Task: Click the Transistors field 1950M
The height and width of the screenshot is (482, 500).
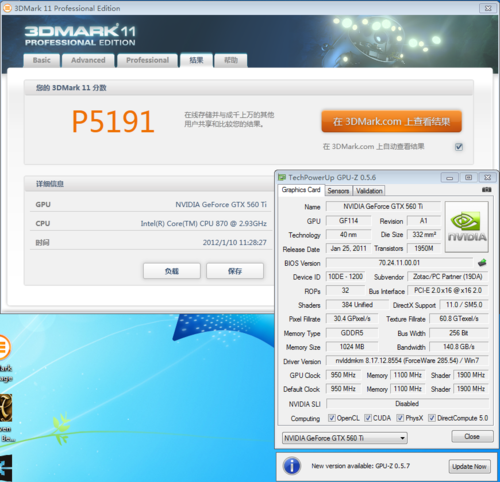Action: [424, 248]
